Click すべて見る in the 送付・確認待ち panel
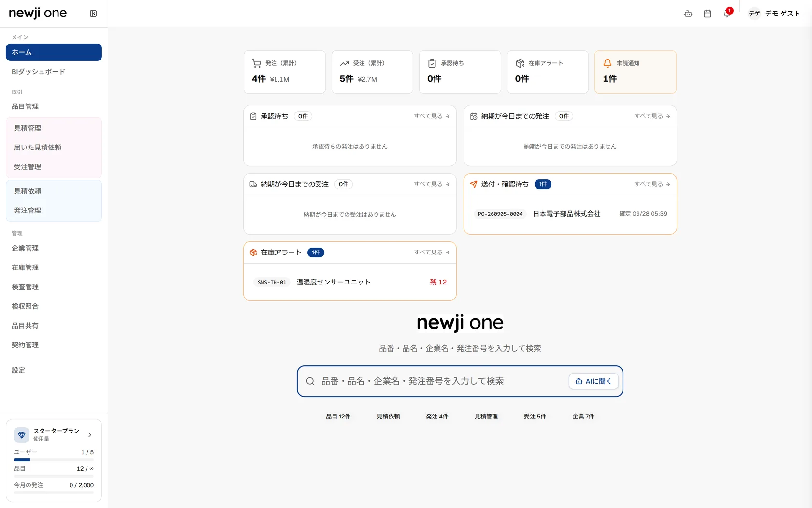Viewport: 812px width, 508px height. point(652,184)
